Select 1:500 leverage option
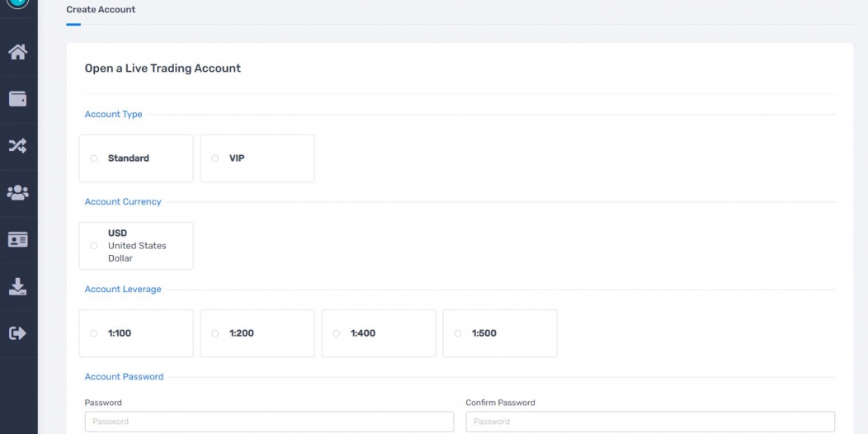The image size is (868, 434). pos(500,333)
